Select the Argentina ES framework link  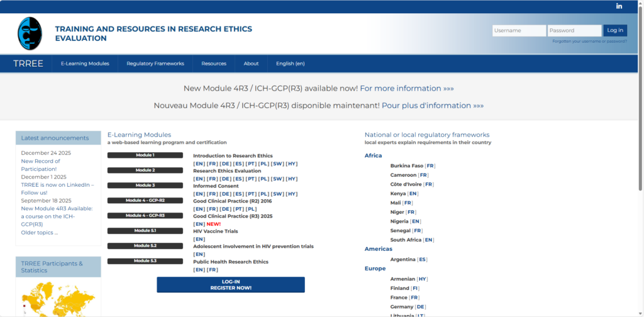click(x=422, y=259)
